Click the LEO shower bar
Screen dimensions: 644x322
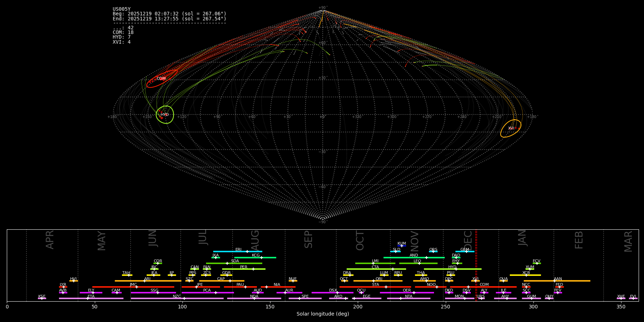418,263
